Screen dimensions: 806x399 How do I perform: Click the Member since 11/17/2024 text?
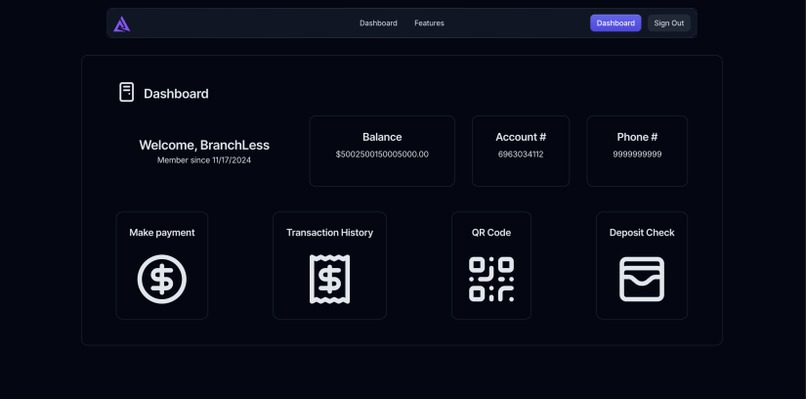pyautogui.click(x=204, y=160)
